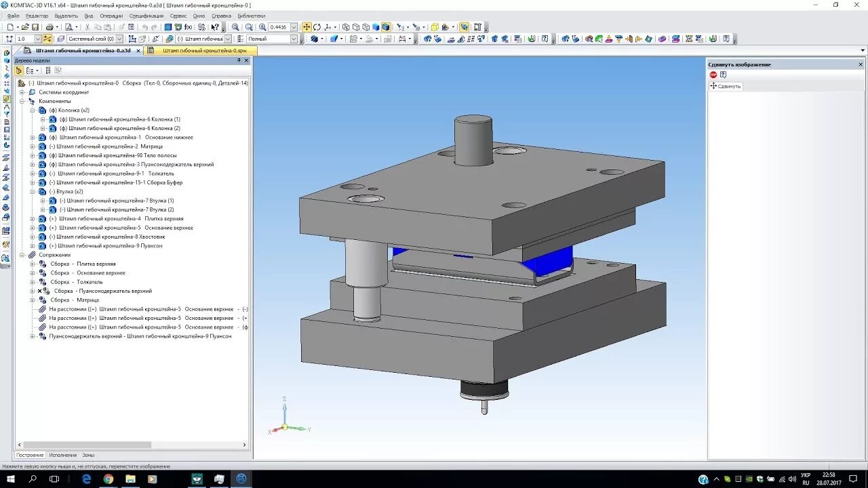Image resolution: width=868 pixels, height=488 pixels.
Task: Open the Сервис menu
Action: point(178,16)
